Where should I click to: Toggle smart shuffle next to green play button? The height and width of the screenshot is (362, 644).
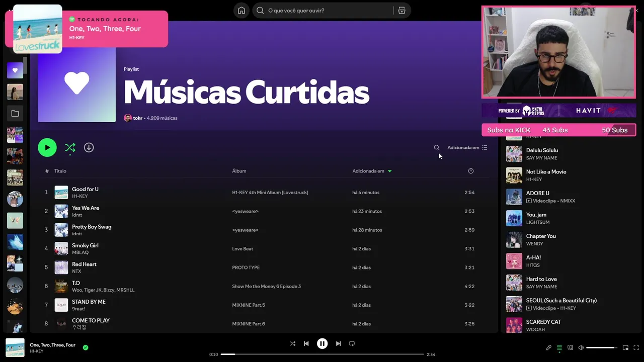pyautogui.click(x=70, y=147)
